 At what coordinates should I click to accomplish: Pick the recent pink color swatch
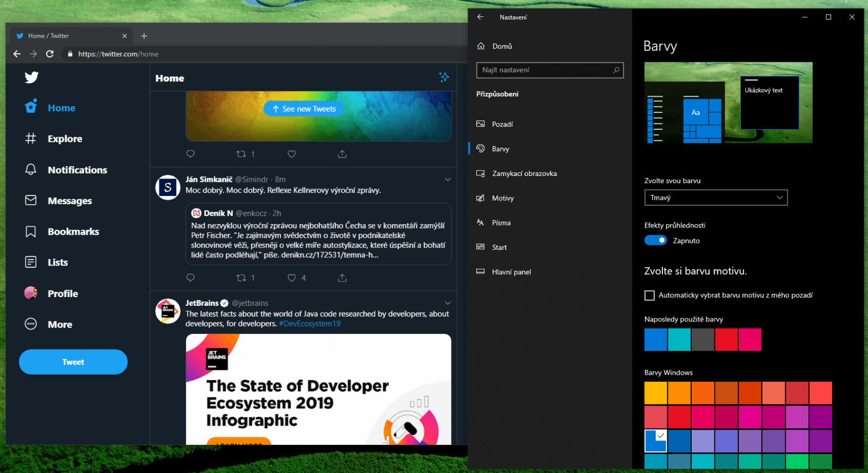pyautogui.click(x=750, y=339)
